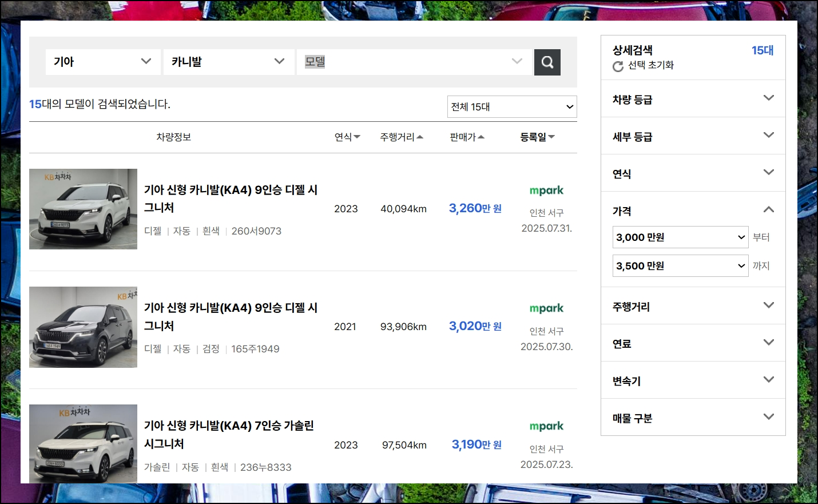Click the 차량정보 column header
This screenshot has width=818, height=504.
[x=173, y=137]
